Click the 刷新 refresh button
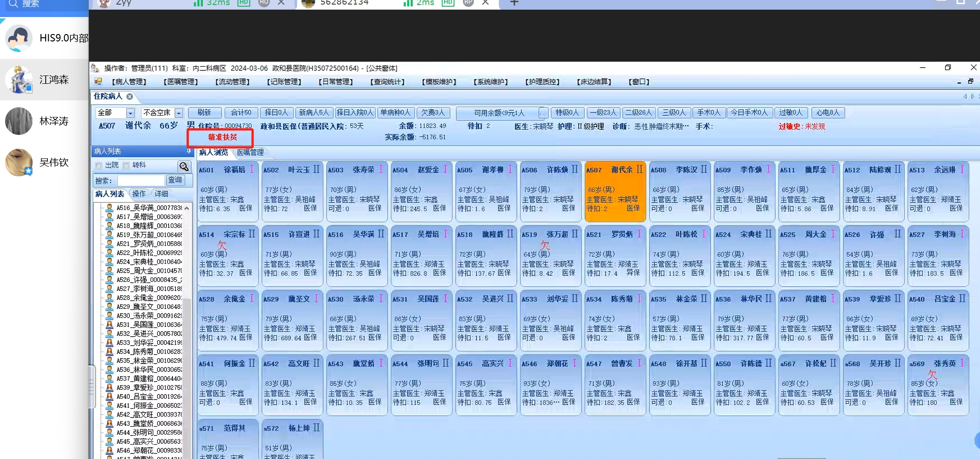This screenshot has height=459, width=980. (205, 113)
